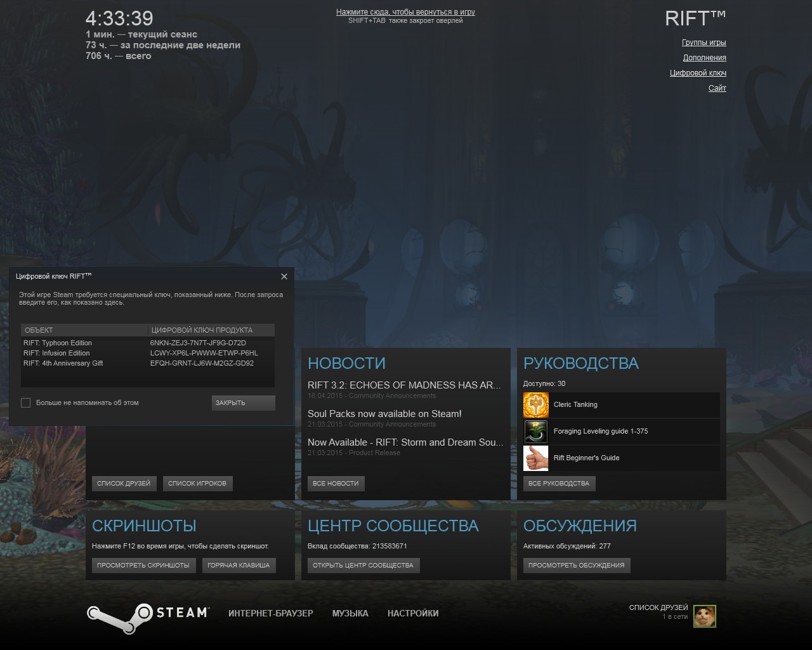Click ПРОСМОТРЕТЬ ОБСУЖДЕНИЯ button
812x650 pixels.
577,566
